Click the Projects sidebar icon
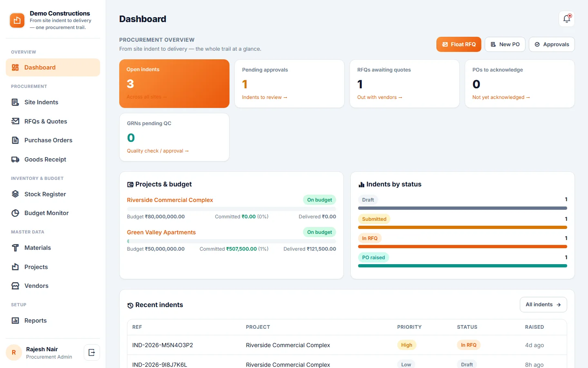Screen dimensions: 588x368 coord(15,267)
